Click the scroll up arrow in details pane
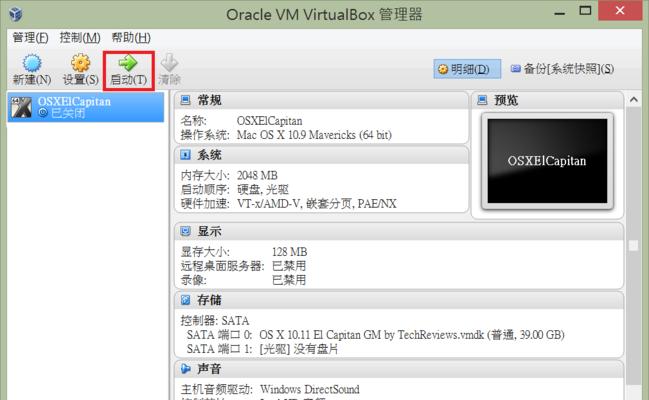Image resolution: width=649 pixels, height=400 pixels. pyautogui.click(x=634, y=99)
